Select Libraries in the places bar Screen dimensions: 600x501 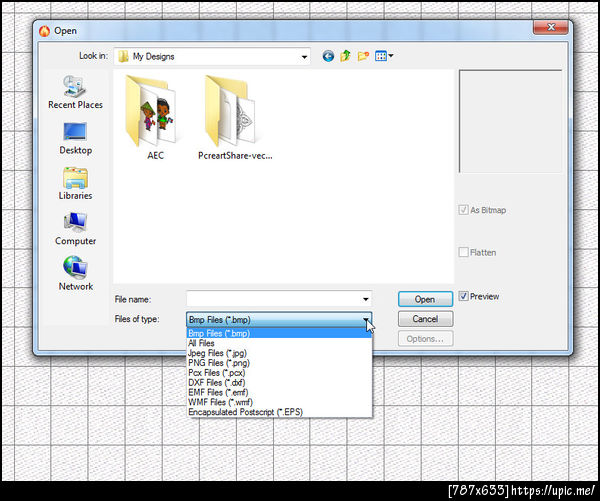(x=75, y=184)
